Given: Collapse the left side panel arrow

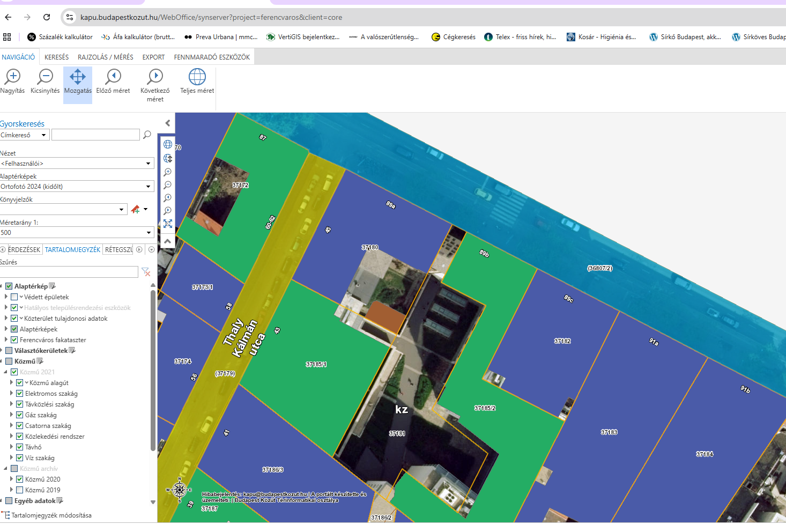Looking at the screenshot, I should (168, 123).
